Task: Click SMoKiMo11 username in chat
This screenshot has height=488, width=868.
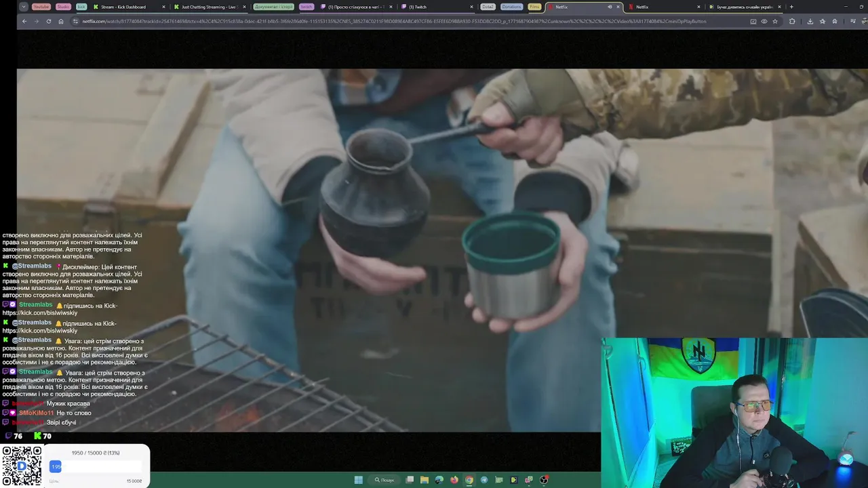Action: (36, 413)
